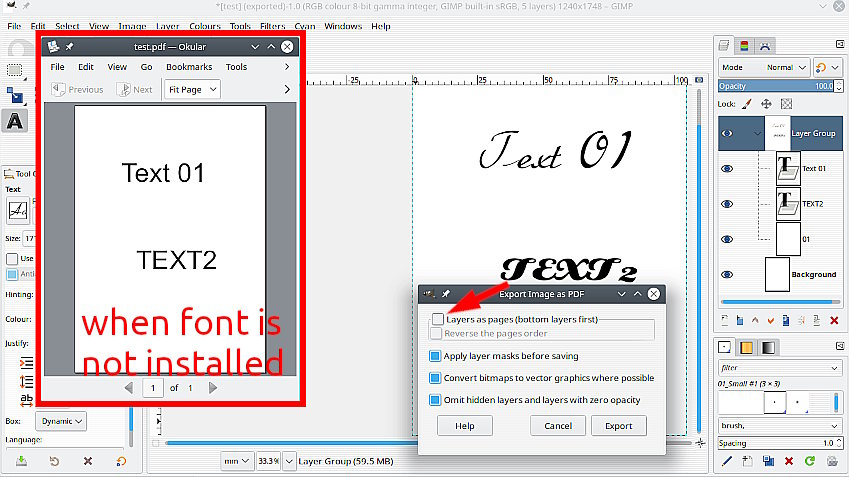Reset tool options to defaults icon
The width and height of the screenshot is (849, 477).
pyautogui.click(x=121, y=461)
